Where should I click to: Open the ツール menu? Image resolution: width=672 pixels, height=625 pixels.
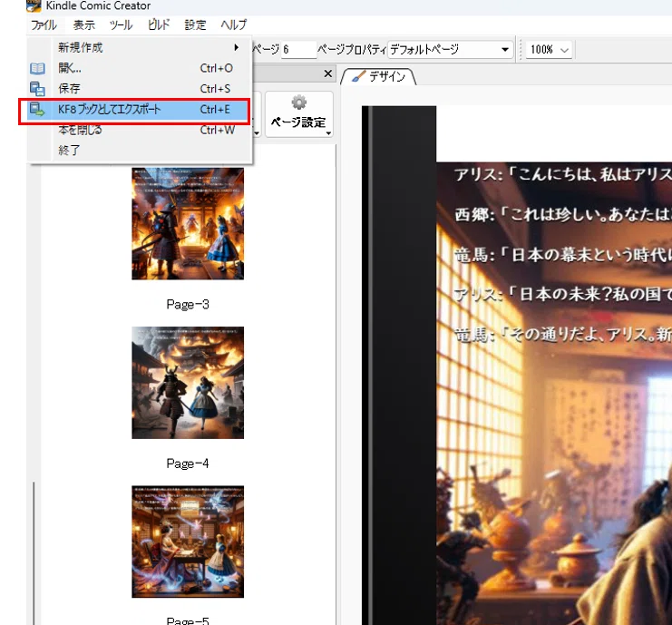click(121, 24)
